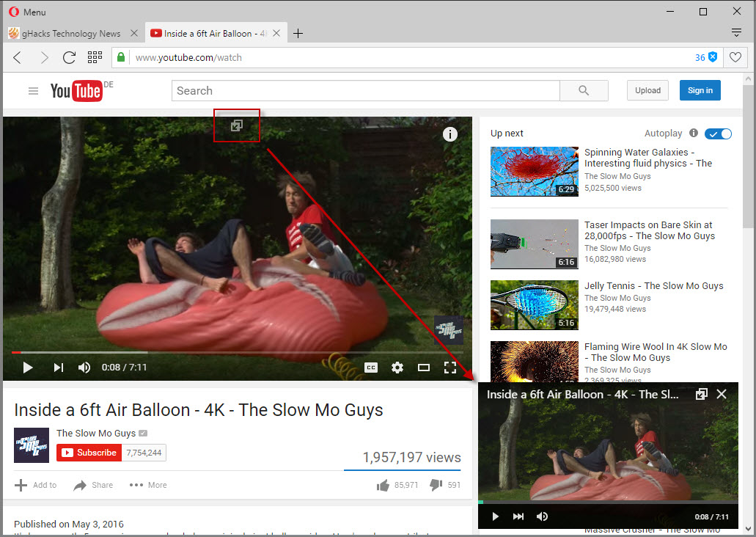Open YouTube guide hamburger menu

(x=33, y=91)
